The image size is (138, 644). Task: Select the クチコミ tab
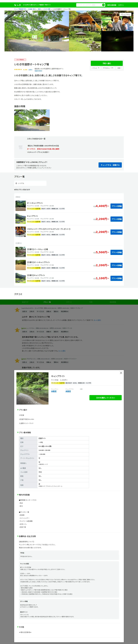point(69,302)
